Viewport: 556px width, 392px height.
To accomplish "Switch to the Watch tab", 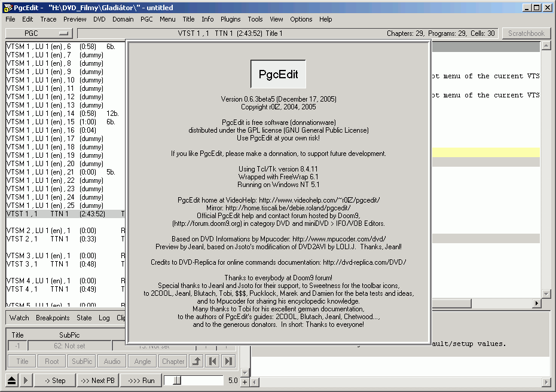I will click(19, 317).
